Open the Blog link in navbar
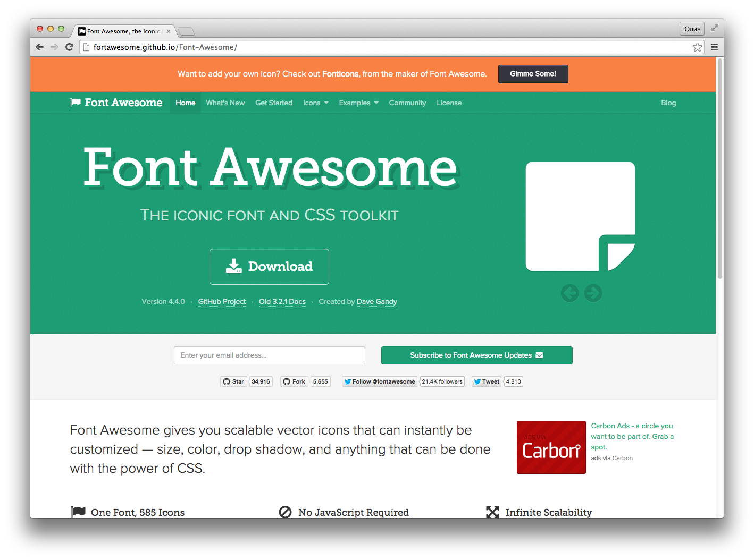Screen dimensions: 754x560 click(668, 103)
